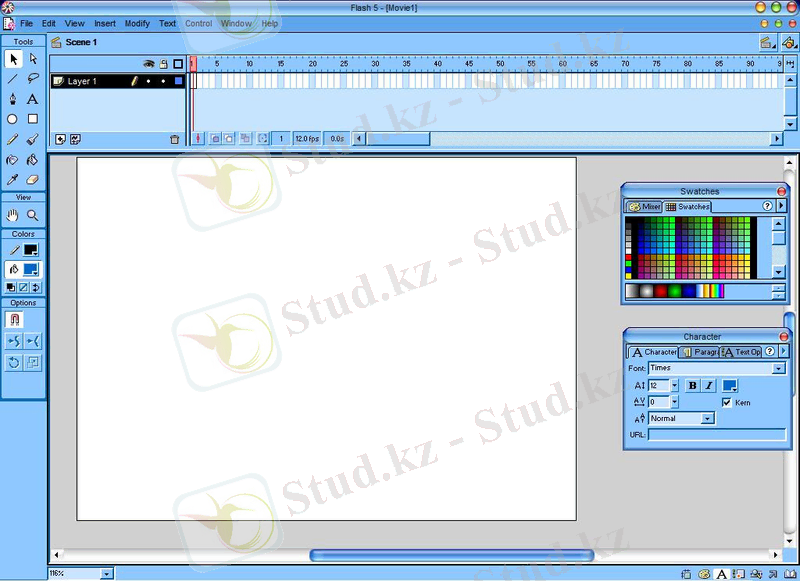Open tracking value dropdown arrow

pyautogui.click(x=674, y=402)
